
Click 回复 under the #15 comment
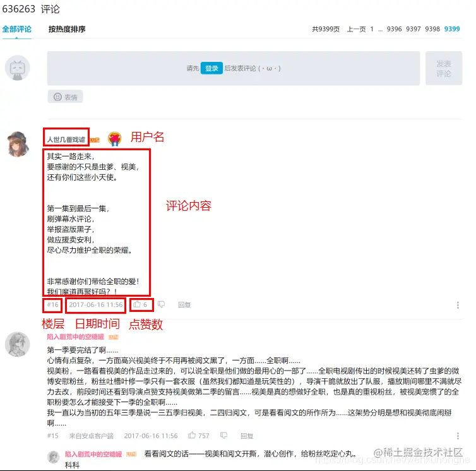(247, 436)
